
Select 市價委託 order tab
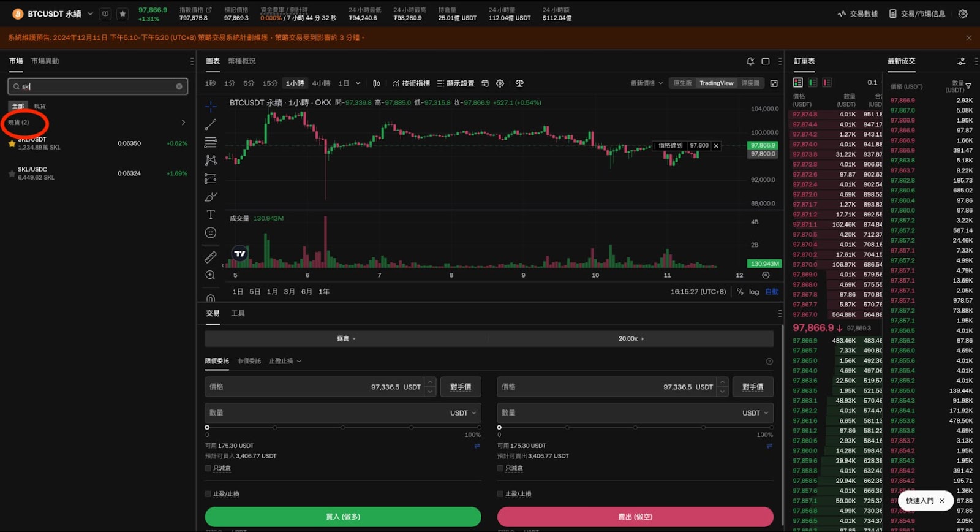pos(249,361)
